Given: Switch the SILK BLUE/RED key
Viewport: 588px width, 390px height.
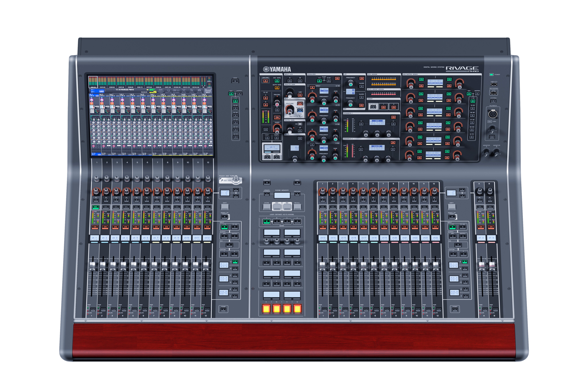Looking at the screenshot, I should (x=300, y=111).
